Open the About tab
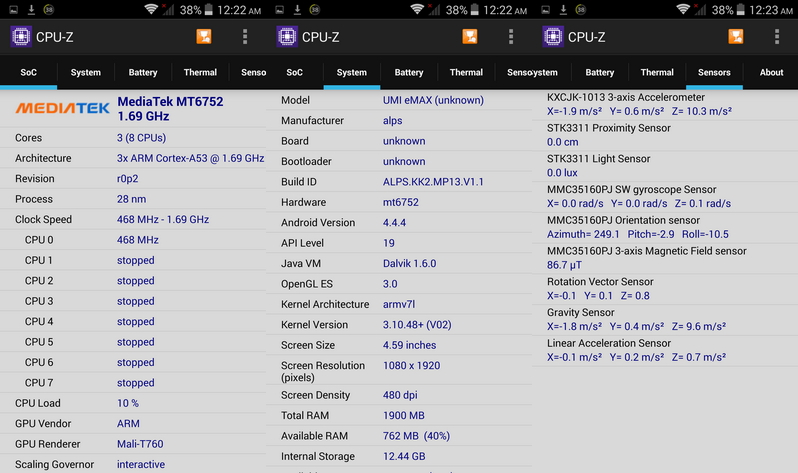The image size is (798, 473). [x=771, y=72]
